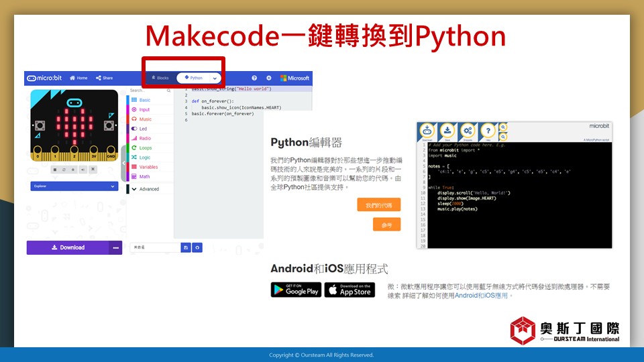The image size is (644, 362).
Task: Expand the Explorer dropdown bar
Action: coord(74,186)
